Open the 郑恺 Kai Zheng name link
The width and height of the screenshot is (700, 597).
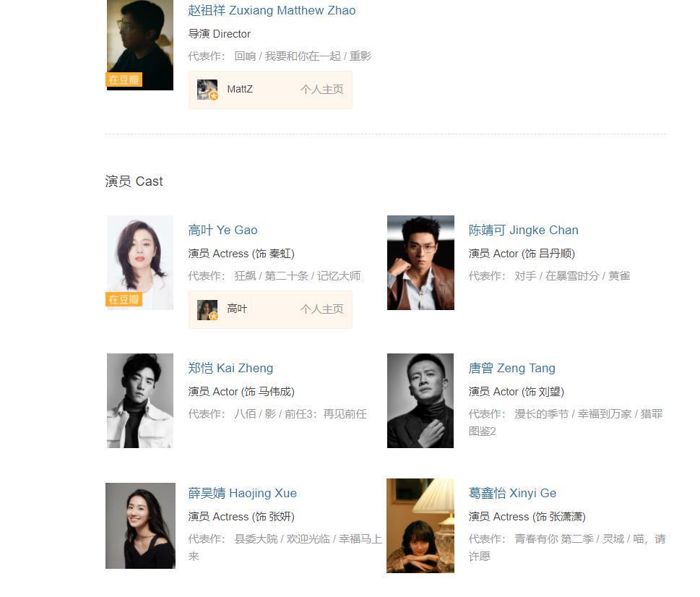click(x=230, y=368)
